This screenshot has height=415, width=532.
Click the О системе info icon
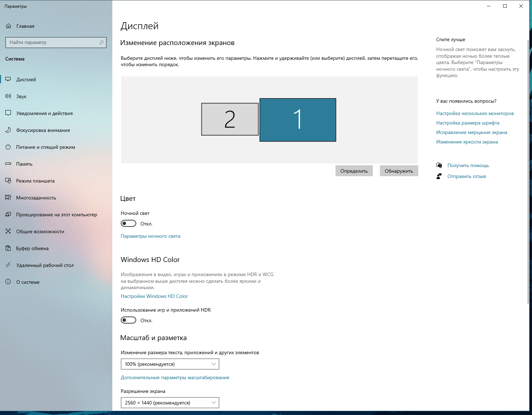(8, 282)
